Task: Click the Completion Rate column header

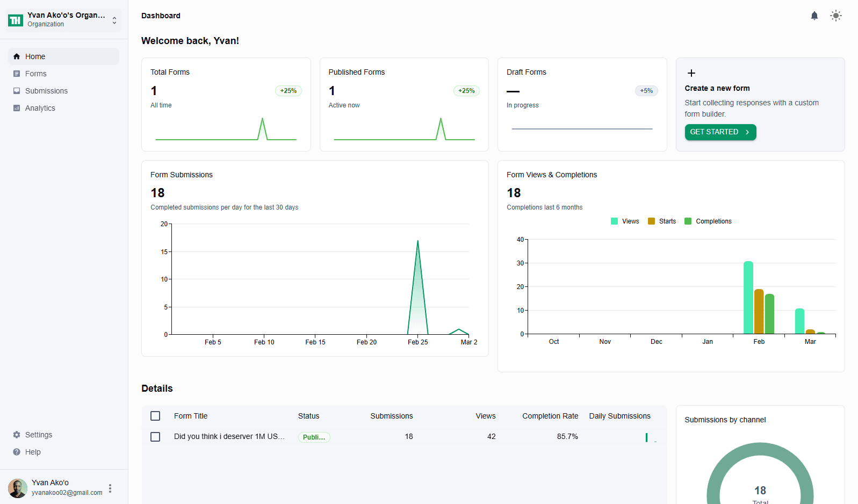Action: (550, 416)
